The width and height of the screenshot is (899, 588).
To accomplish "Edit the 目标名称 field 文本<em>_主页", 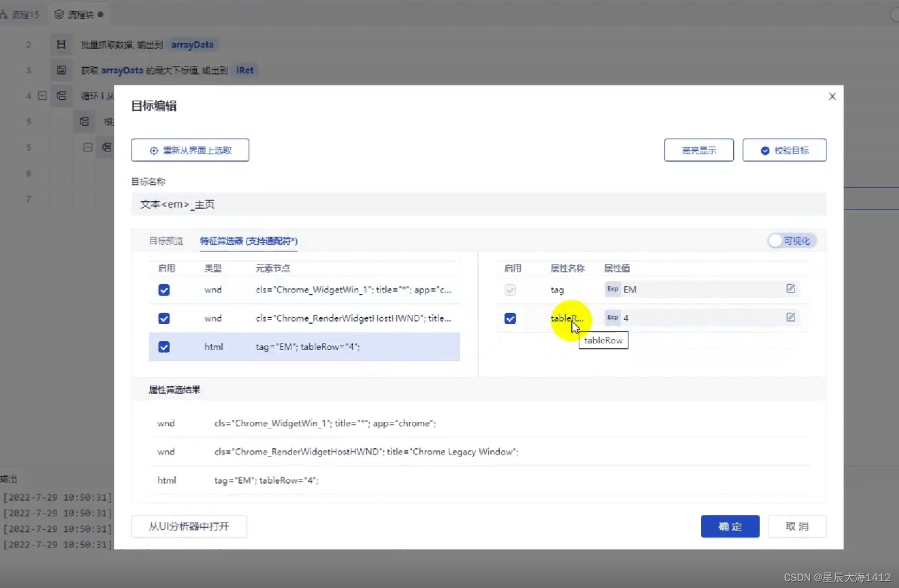I will [478, 205].
